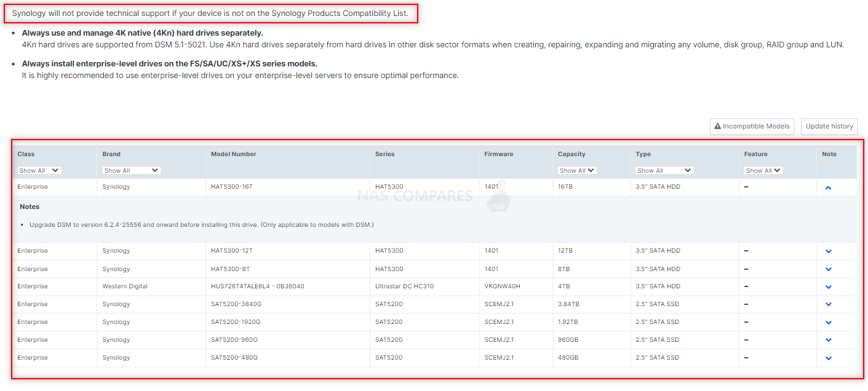
Task: Expand the note for HUS726T4TALE6L4 drive
Action: (828, 286)
